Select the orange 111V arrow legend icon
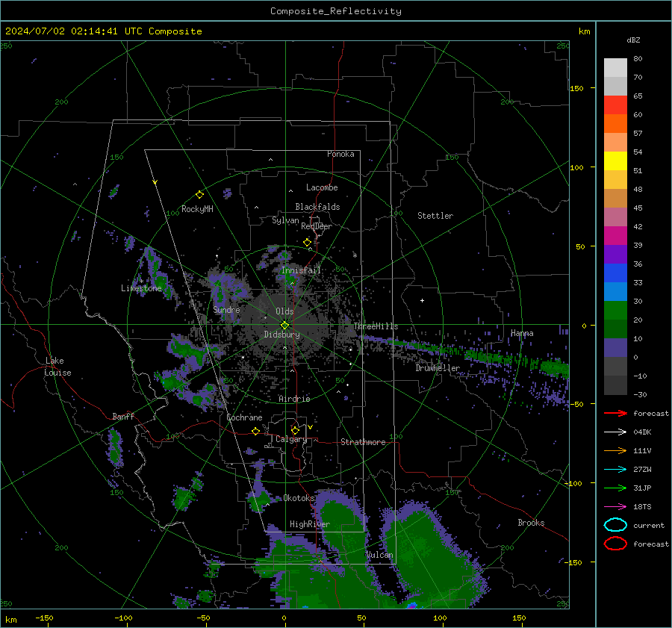Viewport: 672px width, 628px height. tap(615, 450)
